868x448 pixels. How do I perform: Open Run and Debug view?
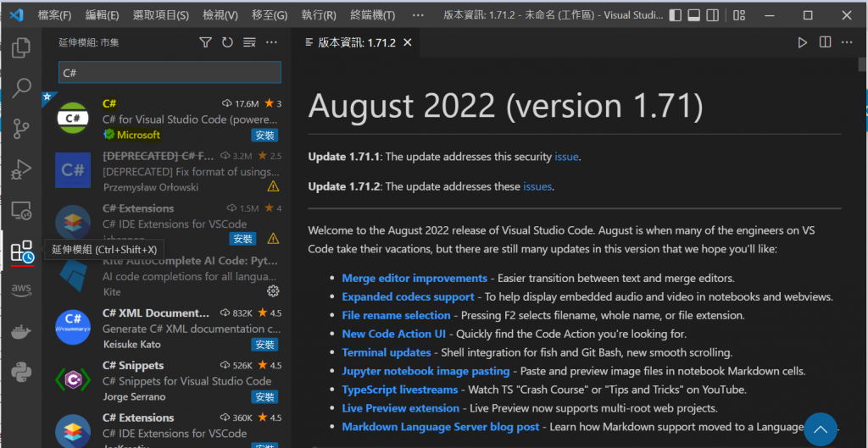(21, 169)
